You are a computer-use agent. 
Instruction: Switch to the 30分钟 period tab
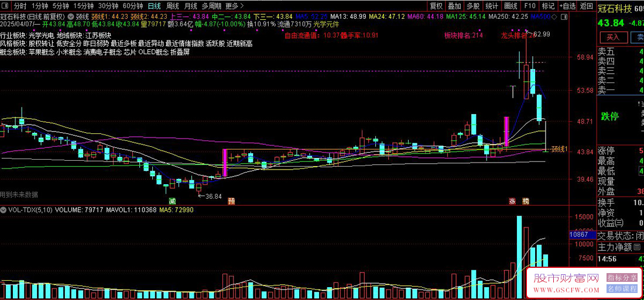(x=108, y=6)
